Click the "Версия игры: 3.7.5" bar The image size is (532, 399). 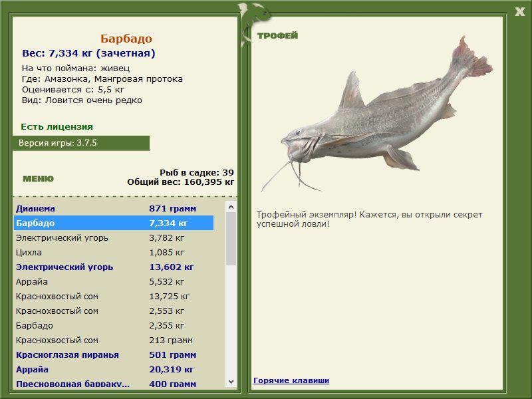(81, 143)
